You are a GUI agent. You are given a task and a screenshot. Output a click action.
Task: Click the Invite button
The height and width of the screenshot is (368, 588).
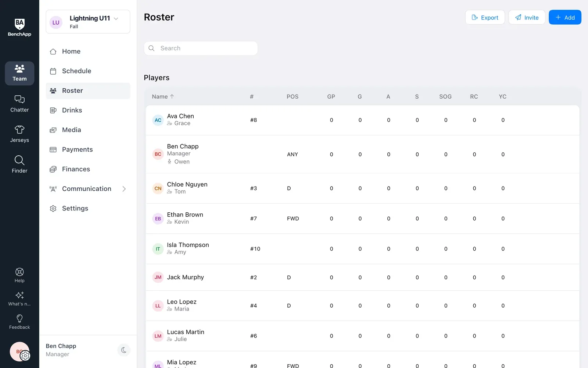527,17
